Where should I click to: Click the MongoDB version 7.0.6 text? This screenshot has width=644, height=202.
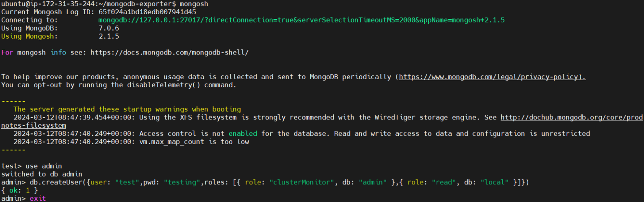[109, 28]
